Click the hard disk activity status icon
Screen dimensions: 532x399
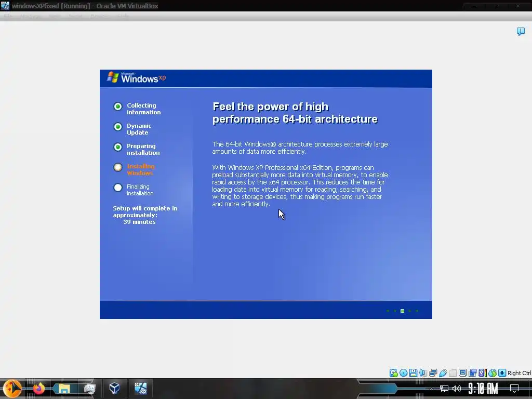click(x=394, y=373)
